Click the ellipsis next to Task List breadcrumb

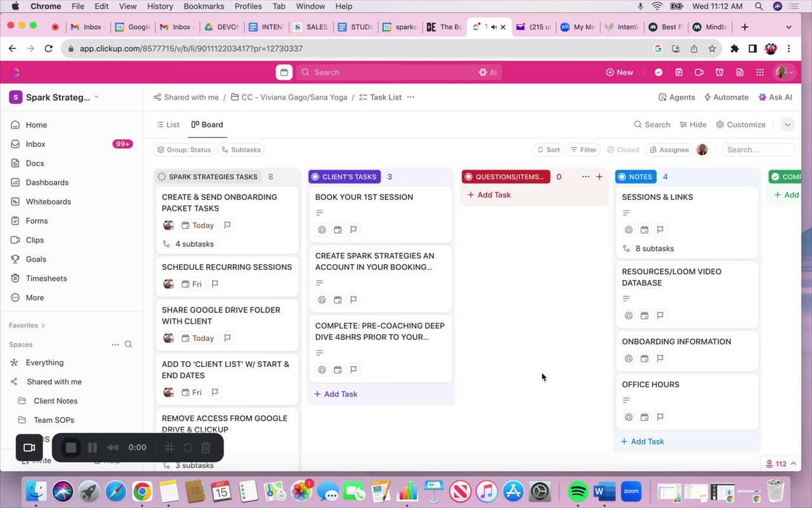[x=410, y=97]
